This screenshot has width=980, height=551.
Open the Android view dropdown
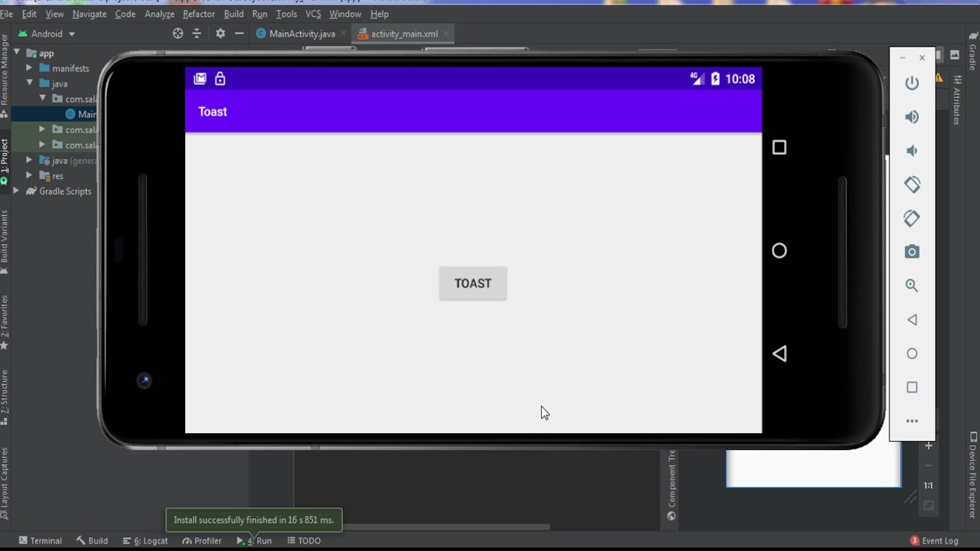(46, 34)
